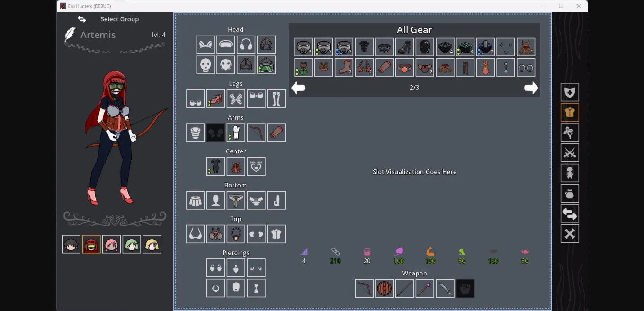Select the skull mask head slot
This screenshot has height=311, width=644.
click(x=206, y=65)
